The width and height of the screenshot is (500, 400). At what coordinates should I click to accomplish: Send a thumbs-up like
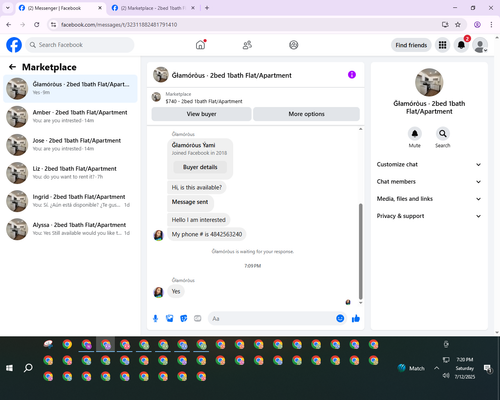pos(356,319)
